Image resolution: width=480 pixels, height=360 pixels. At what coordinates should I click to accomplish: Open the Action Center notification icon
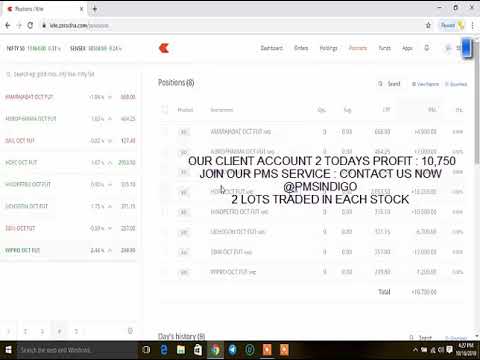(x=449, y=350)
